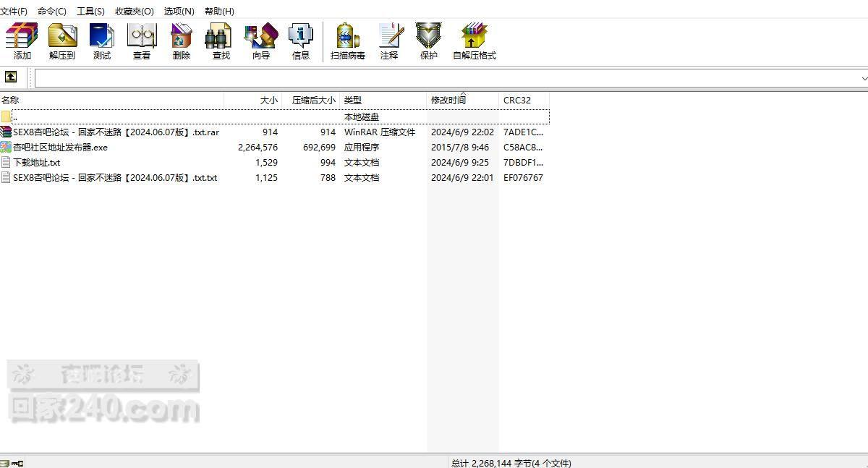Click the size value 2,264,576
Screen dimensions: 868x468
(258, 148)
